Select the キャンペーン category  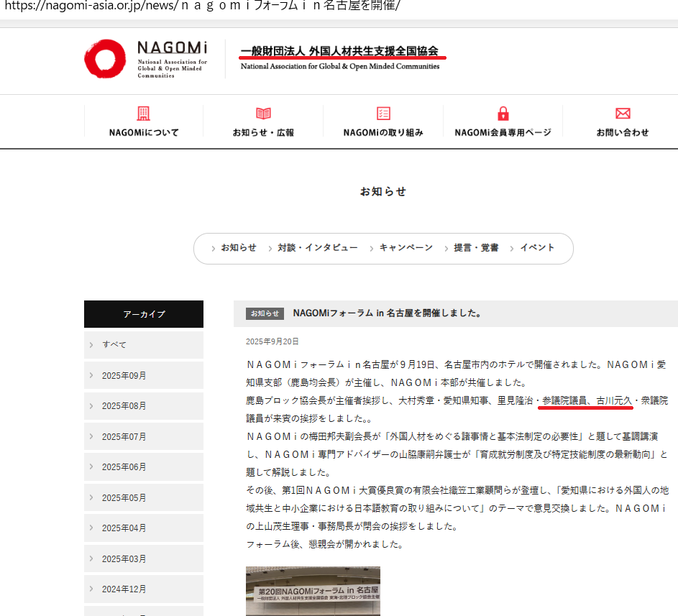pos(406,248)
